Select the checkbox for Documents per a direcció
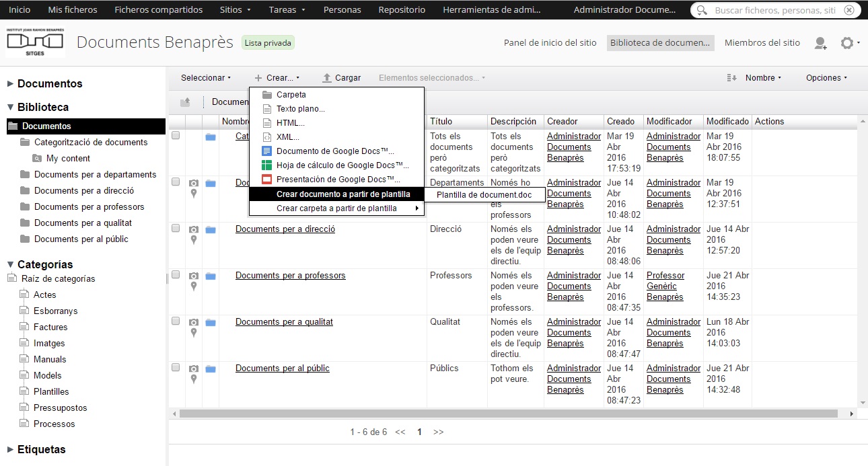 176,228
